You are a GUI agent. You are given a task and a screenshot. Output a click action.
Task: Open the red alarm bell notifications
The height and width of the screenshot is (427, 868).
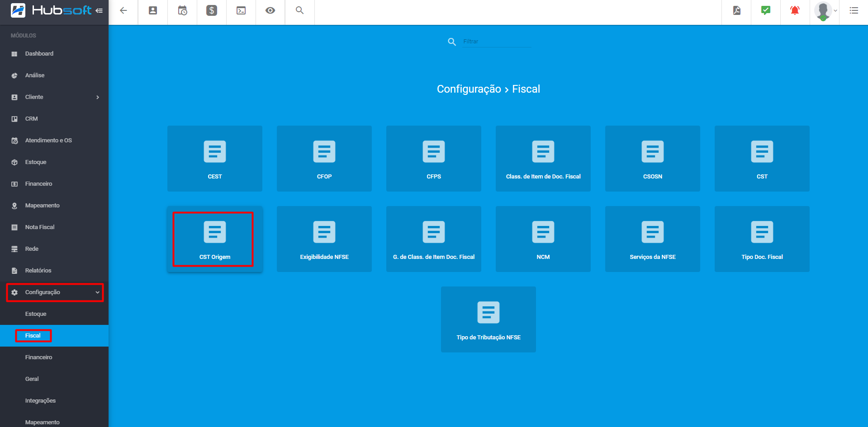pos(795,10)
